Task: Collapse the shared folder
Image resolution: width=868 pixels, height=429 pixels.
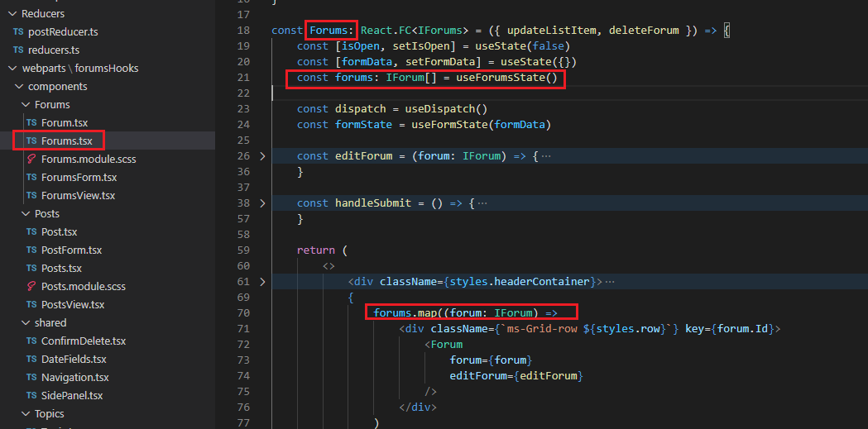Action: pos(25,323)
